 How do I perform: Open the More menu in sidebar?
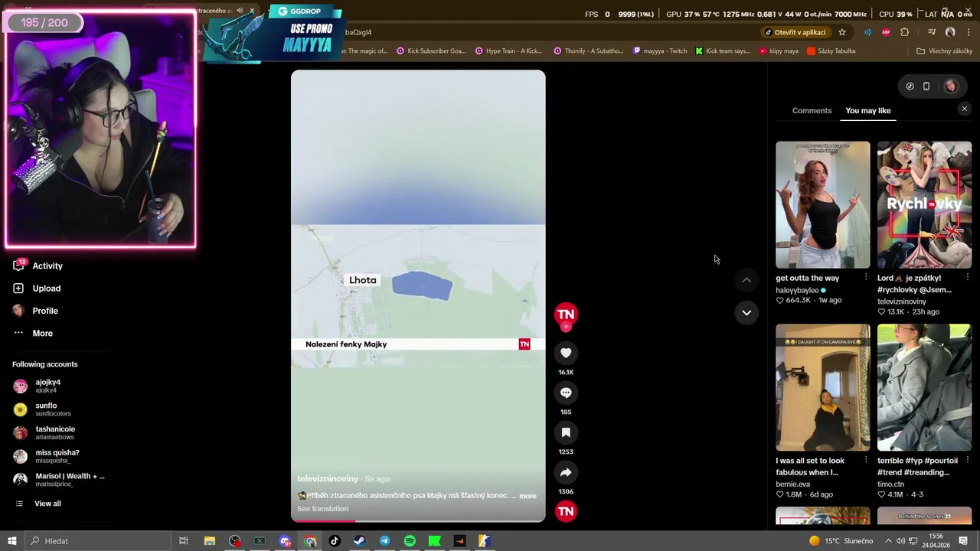[33, 333]
